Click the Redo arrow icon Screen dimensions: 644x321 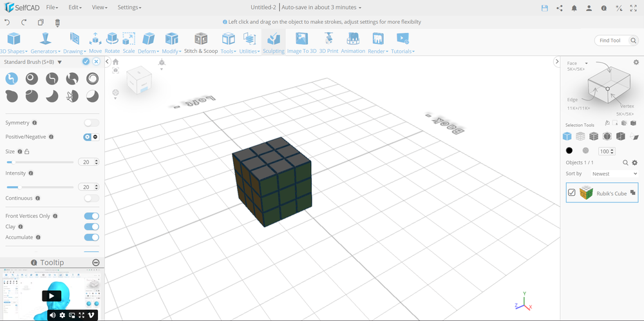coord(24,23)
